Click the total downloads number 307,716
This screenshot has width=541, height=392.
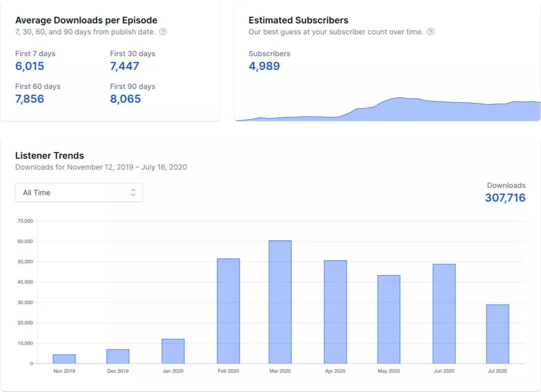coord(505,198)
